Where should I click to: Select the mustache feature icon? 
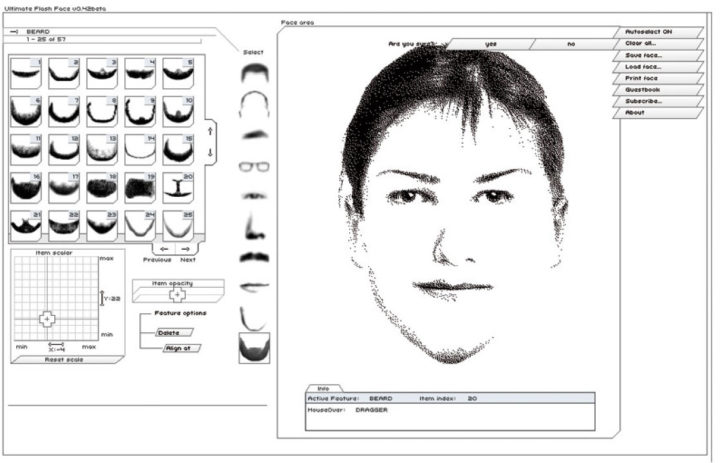pos(254,257)
